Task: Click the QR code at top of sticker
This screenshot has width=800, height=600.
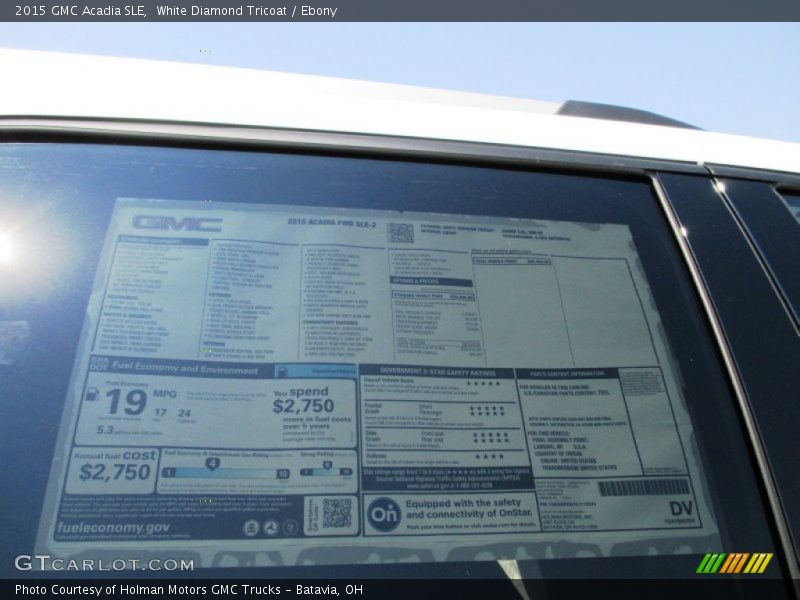Action: point(401,232)
